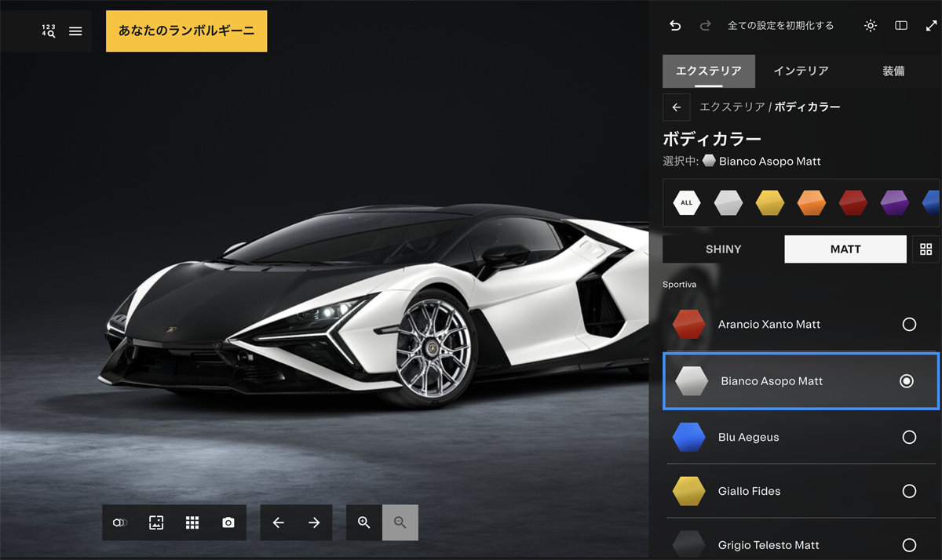Rotate to the next car view
Screen dimensions: 942x560
click(314, 522)
